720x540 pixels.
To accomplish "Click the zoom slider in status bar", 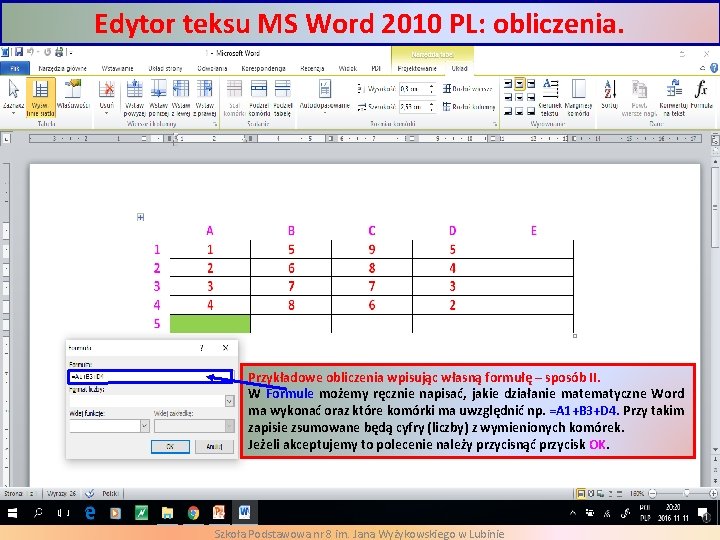I will 686,494.
